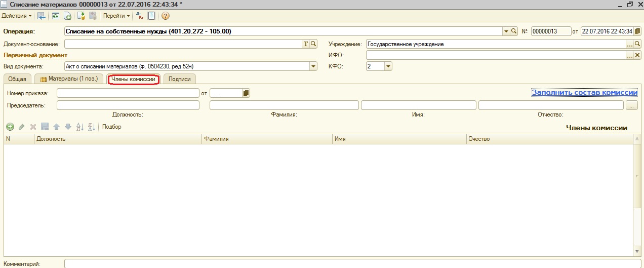Screen dimensions: 644x268
Task: Click magnifier icon in Документ-основание field
Action: 313,44
